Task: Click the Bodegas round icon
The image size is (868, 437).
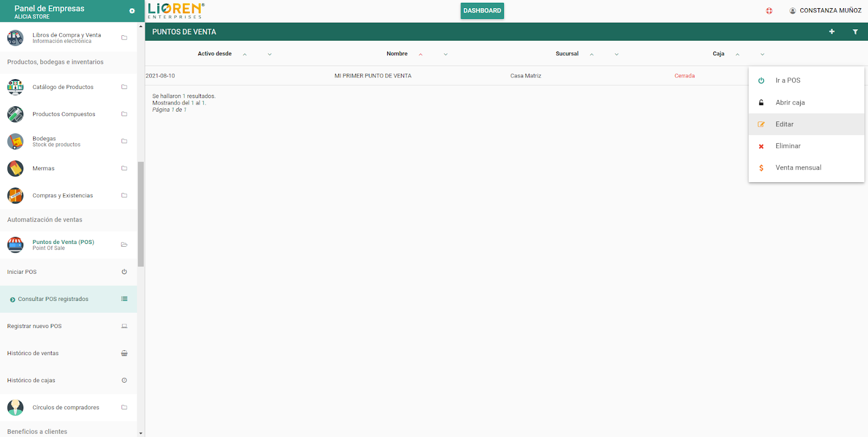Action: coord(15,141)
